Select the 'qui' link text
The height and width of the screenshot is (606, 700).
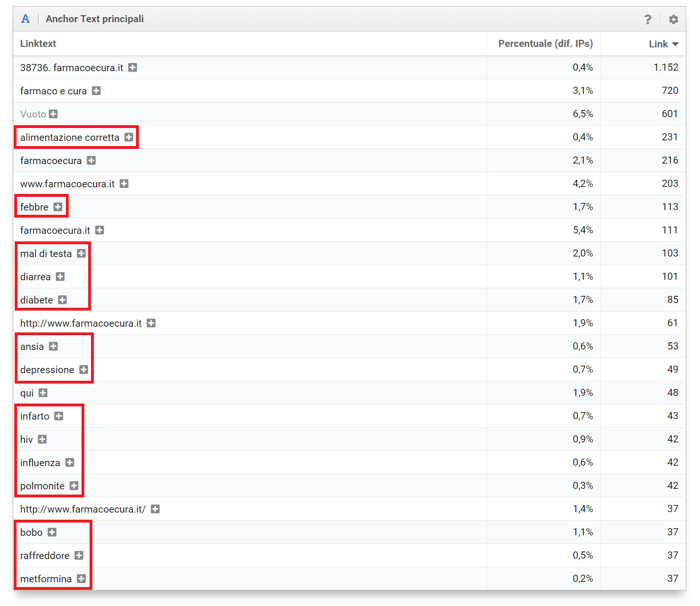click(x=27, y=393)
